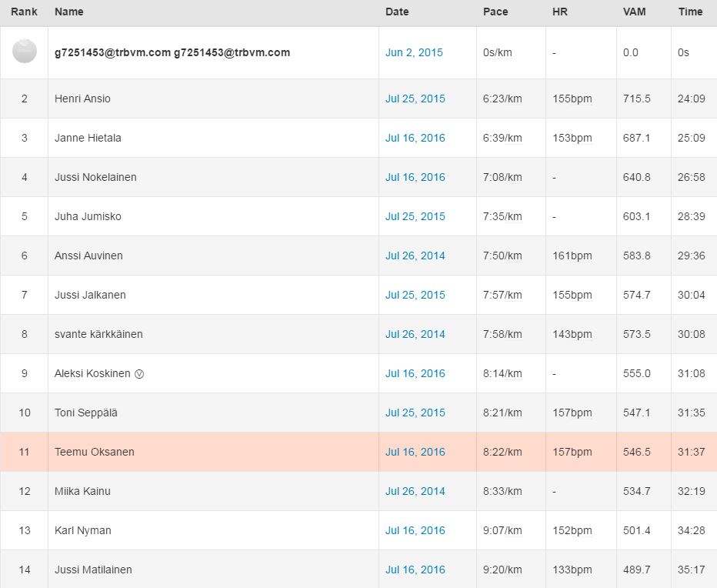This screenshot has width=717, height=588.
Task: Click the avatar icon of rank one athlete
Action: [x=25, y=52]
